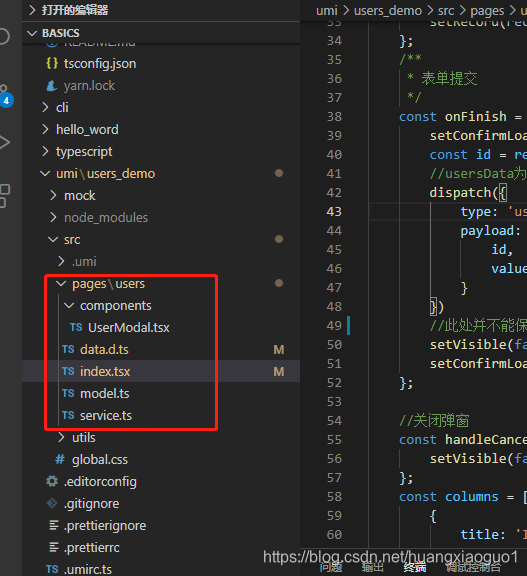The height and width of the screenshot is (576, 527).
Task: Click 'const columns' on line 58
Action: (x=449, y=497)
